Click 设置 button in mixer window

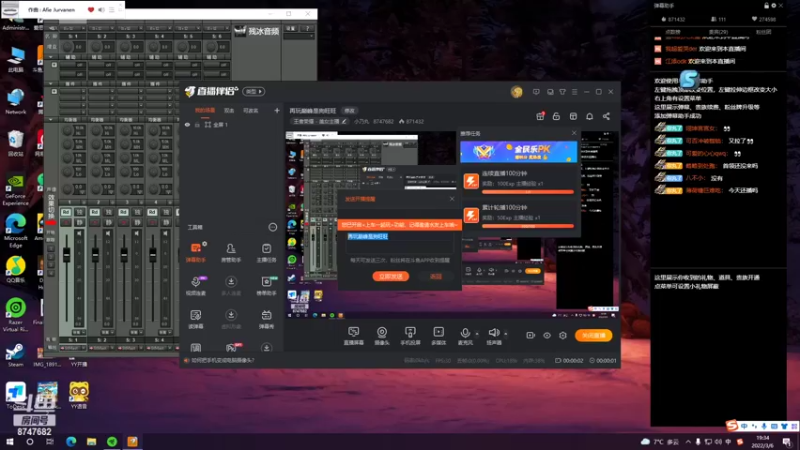pos(290,29)
